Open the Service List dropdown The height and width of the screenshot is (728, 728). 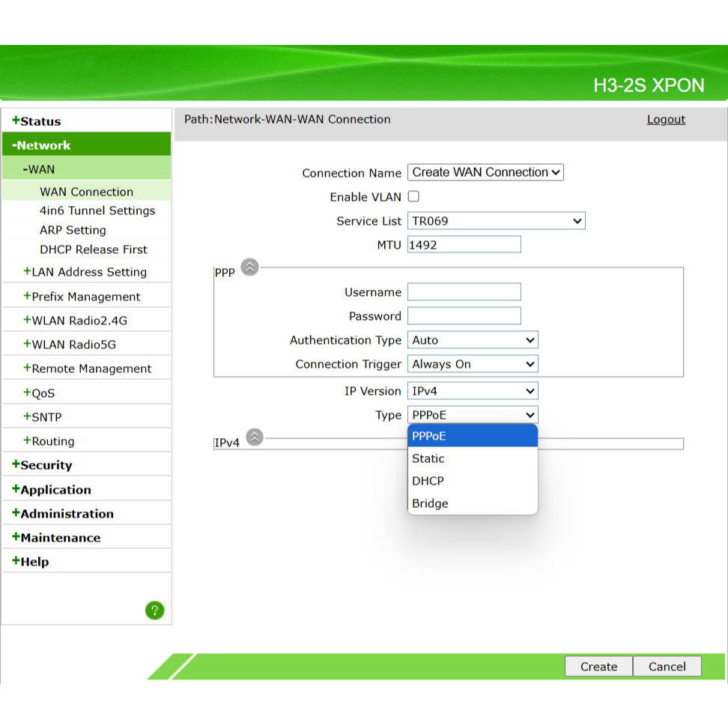click(x=496, y=221)
